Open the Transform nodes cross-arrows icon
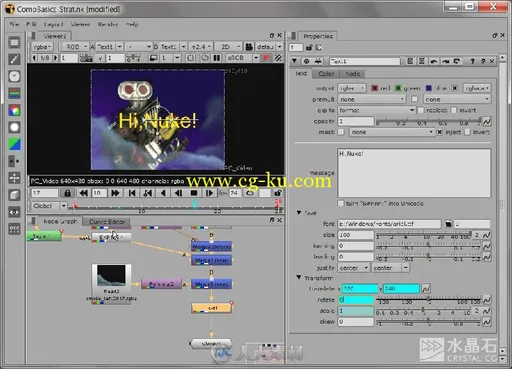 pos(14,178)
